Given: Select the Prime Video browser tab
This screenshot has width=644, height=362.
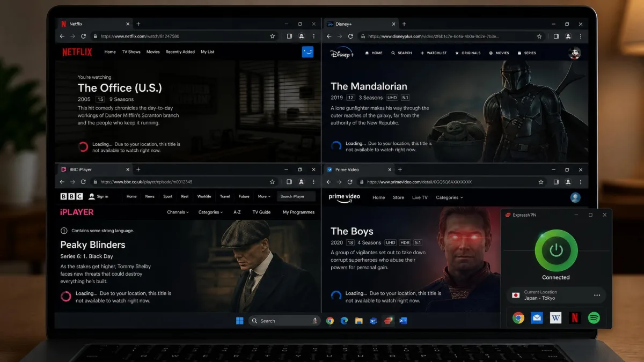Looking at the screenshot, I should [x=359, y=169].
